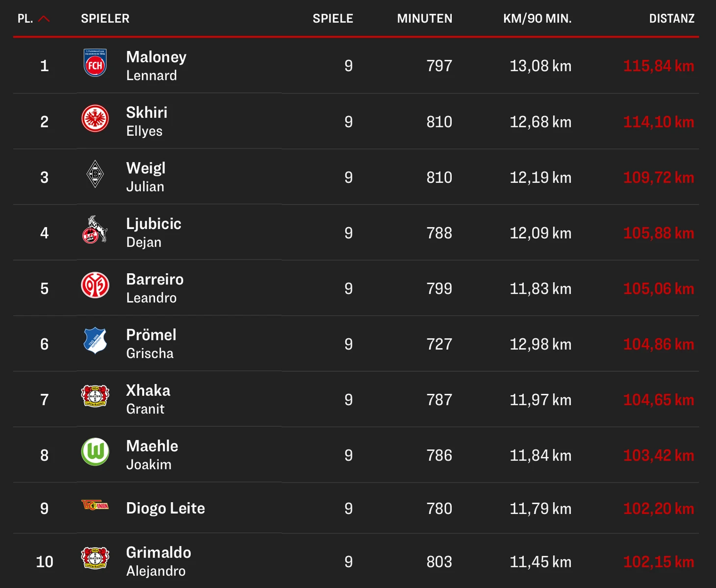Image resolution: width=716 pixels, height=588 pixels.
Task: Click the Eintracht Frankfurt eagle logo
Action: (x=95, y=118)
